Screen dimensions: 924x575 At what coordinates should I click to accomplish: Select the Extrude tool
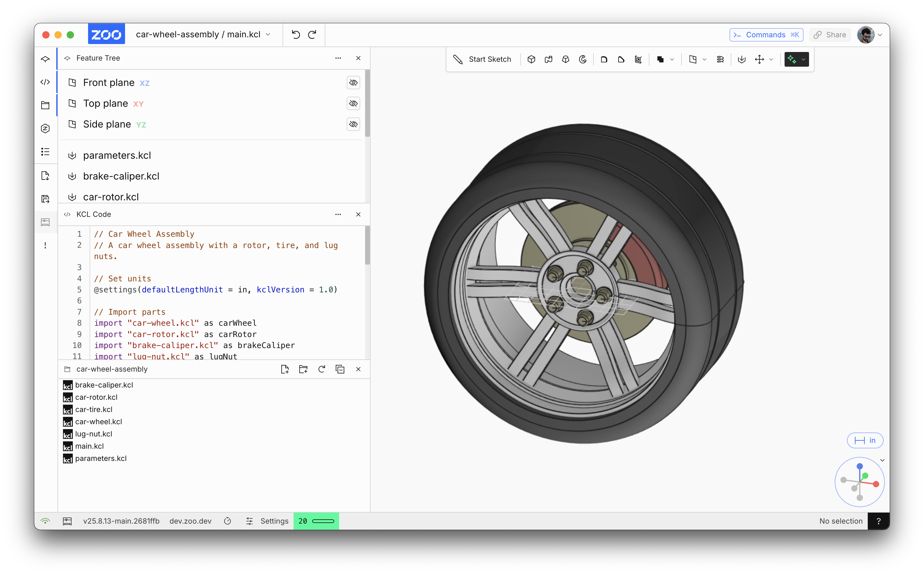coord(531,59)
